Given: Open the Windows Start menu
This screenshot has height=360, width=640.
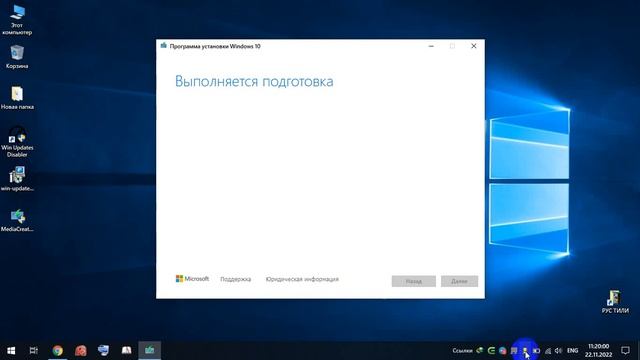Looking at the screenshot, I should click(x=11, y=350).
